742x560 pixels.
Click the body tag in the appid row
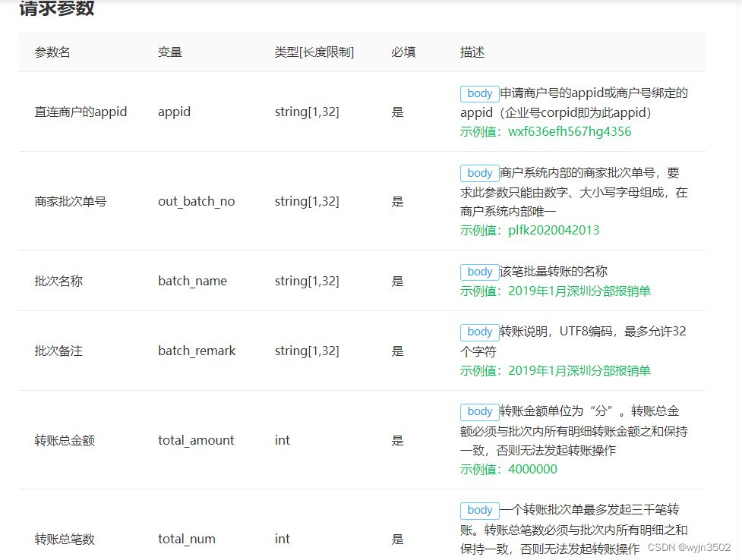pyautogui.click(x=479, y=93)
